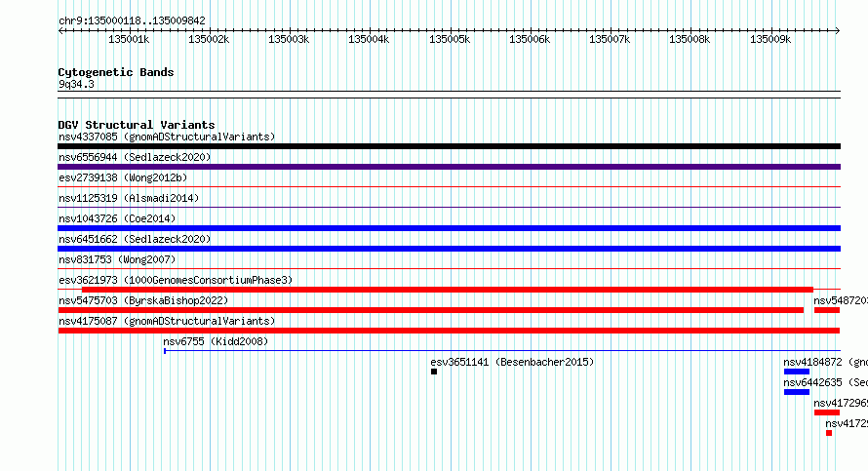Click the 135004k ruler tick label
The height and width of the screenshot is (471, 868).
click(x=369, y=39)
